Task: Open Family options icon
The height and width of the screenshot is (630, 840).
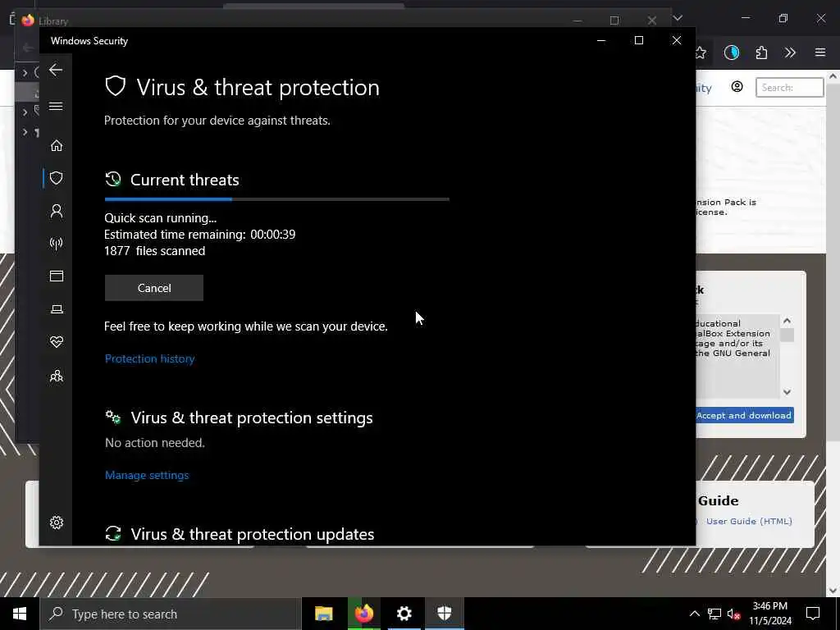Action: (x=57, y=376)
